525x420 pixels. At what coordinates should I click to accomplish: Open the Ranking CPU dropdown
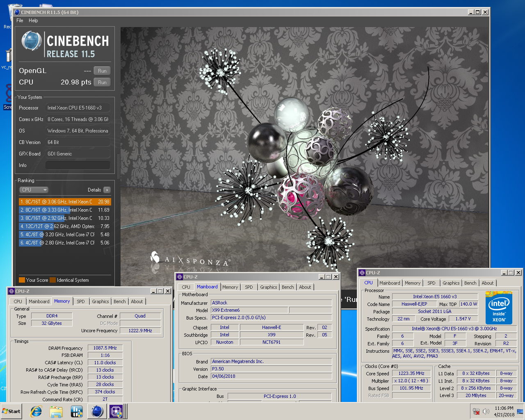click(34, 190)
